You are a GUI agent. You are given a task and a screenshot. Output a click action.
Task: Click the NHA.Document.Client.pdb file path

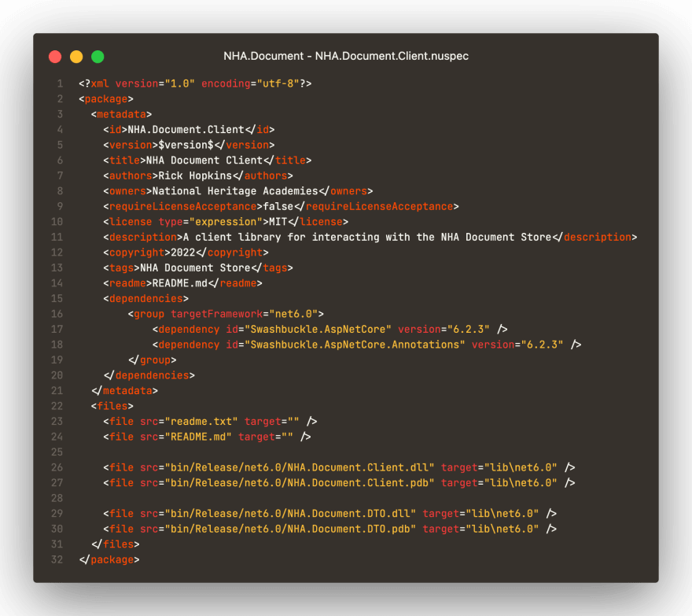point(300,482)
